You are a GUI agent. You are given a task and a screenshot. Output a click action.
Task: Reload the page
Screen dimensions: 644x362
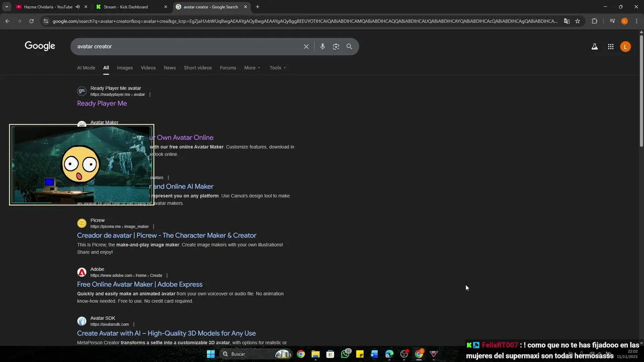pyautogui.click(x=31, y=21)
